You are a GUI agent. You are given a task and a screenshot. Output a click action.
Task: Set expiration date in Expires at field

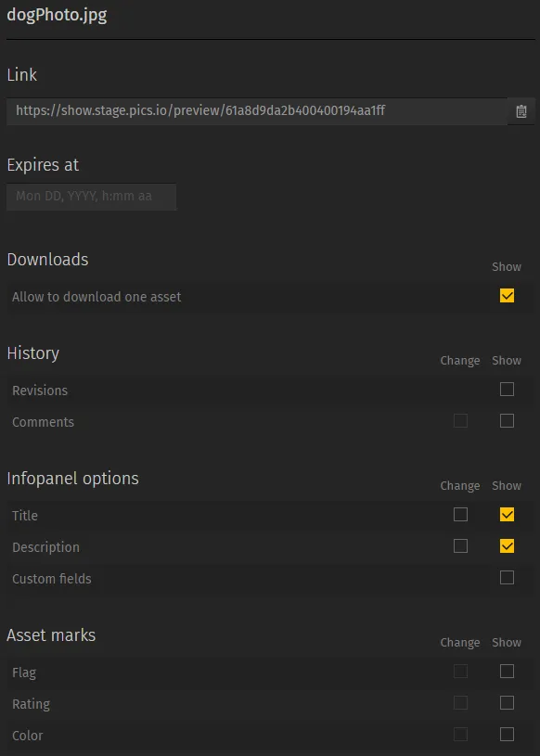(91, 197)
